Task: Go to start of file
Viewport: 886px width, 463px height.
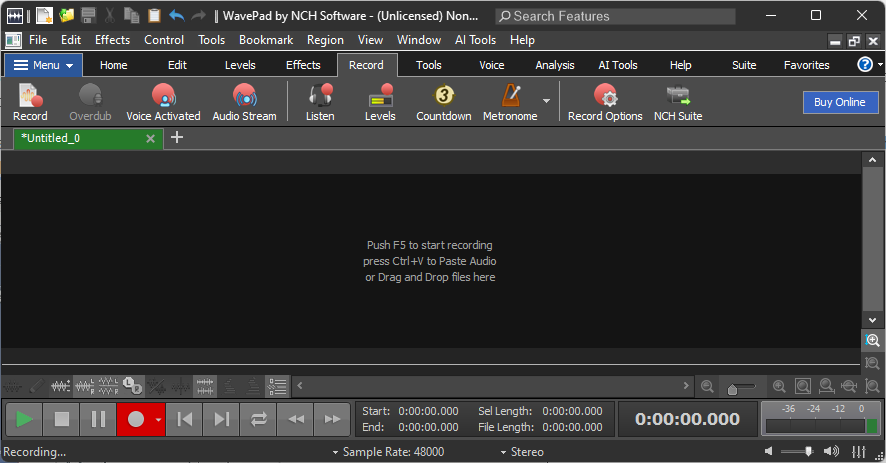Action: [x=184, y=419]
